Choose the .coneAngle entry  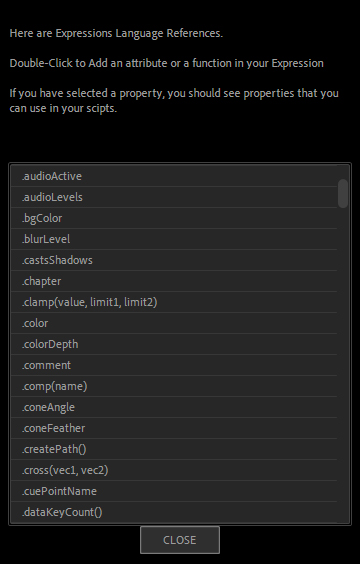(x=174, y=407)
